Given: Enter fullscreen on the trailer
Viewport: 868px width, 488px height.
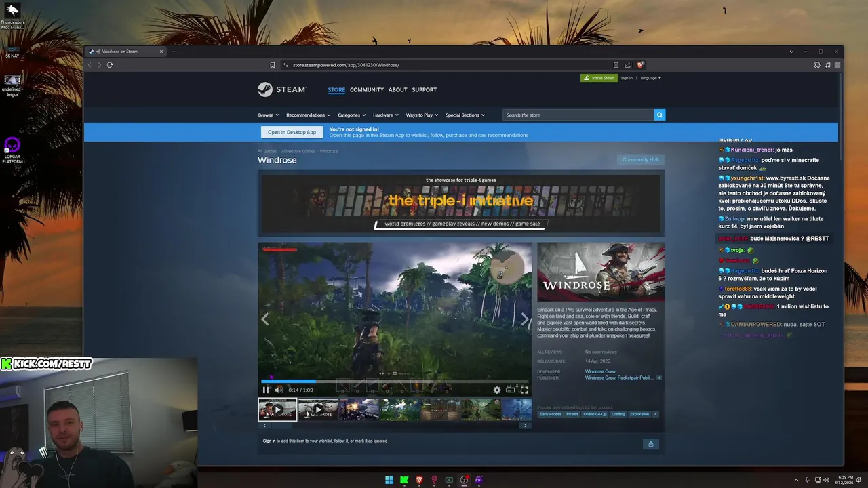Looking at the screenshot, I should [x=524, y=390].
